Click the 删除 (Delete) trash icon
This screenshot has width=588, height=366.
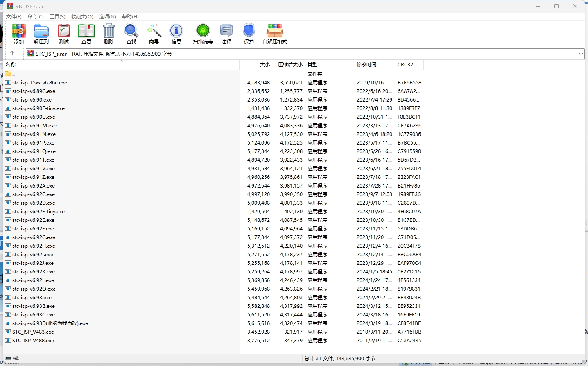pyautogui.click(x=109, y=31)
